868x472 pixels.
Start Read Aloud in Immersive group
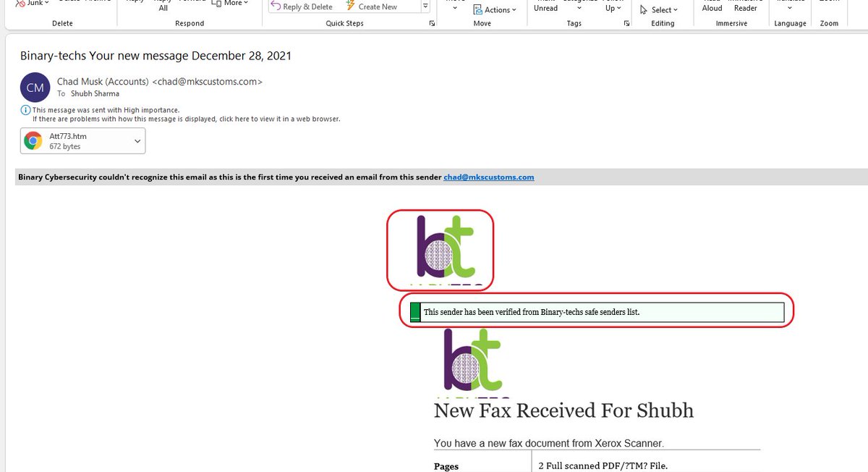point(712,7)
